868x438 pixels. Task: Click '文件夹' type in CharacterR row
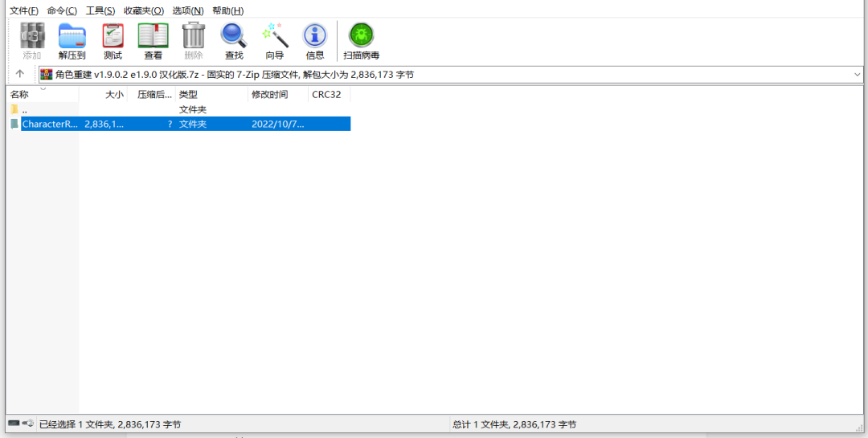coord(193,124)
